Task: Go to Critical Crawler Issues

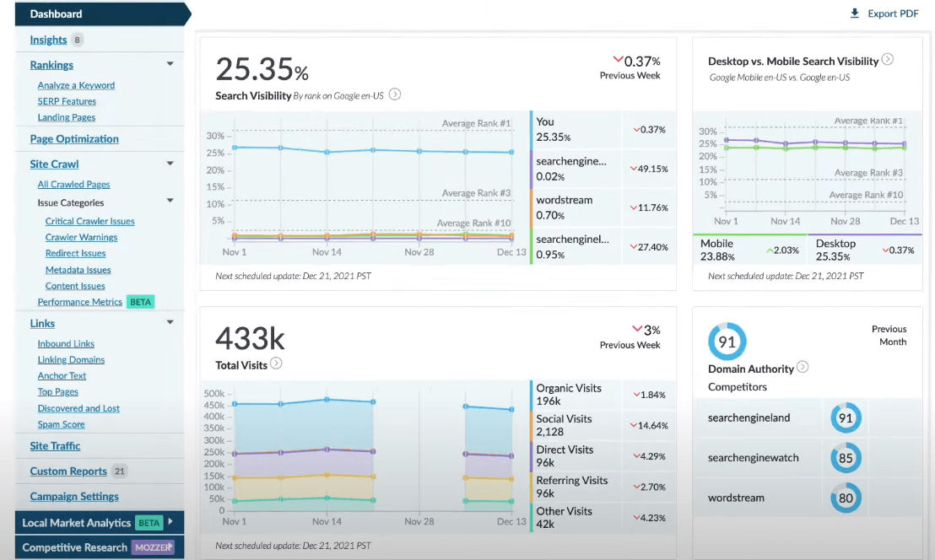Action: [90, 221]
